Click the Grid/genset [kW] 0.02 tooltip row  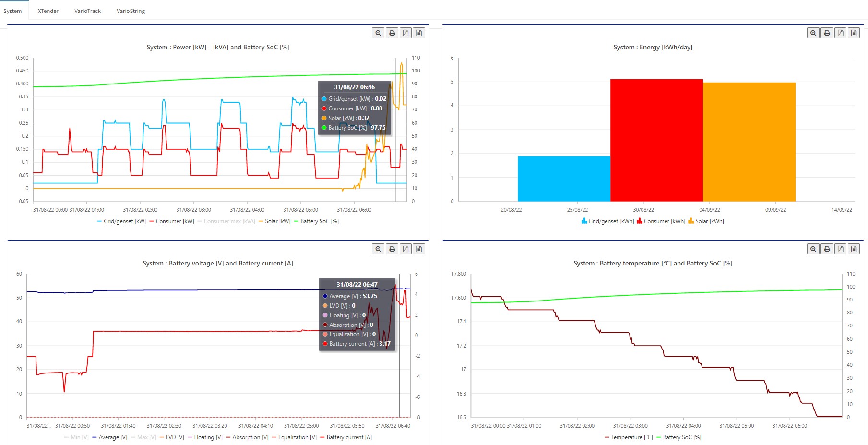[x=354, y=99]
